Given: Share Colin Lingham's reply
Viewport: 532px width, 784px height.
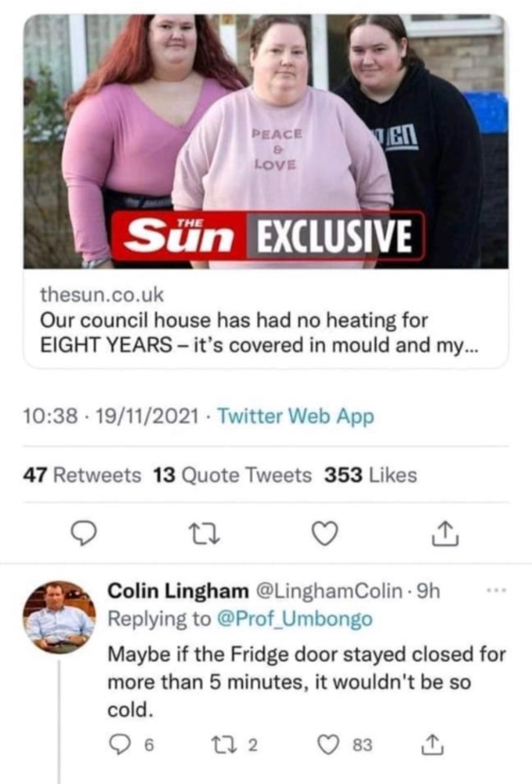Looking at the screenshot, I should click(x=432, y=745).
